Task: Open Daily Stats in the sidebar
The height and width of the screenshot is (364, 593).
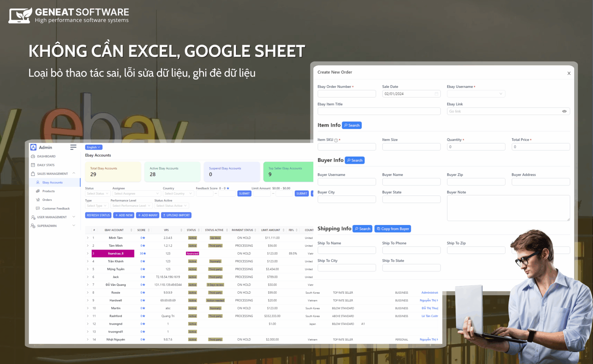Action: pos(46,165)
